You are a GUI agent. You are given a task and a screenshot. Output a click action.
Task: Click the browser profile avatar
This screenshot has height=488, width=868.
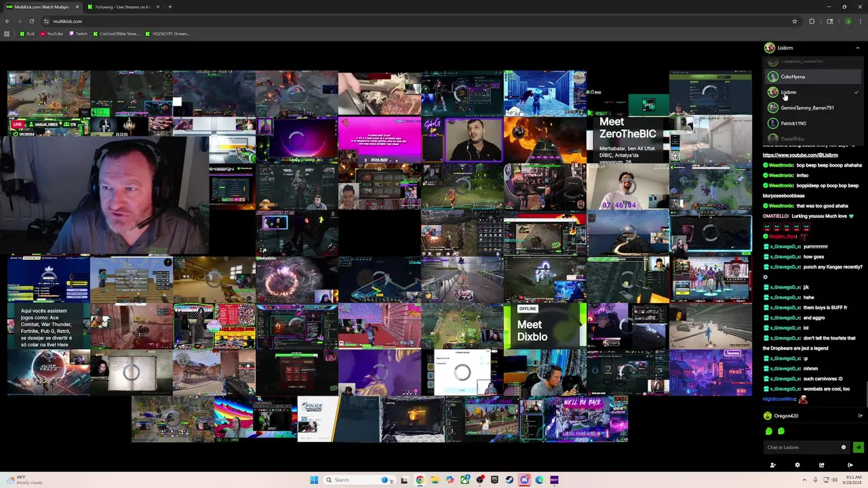[848, 21]
